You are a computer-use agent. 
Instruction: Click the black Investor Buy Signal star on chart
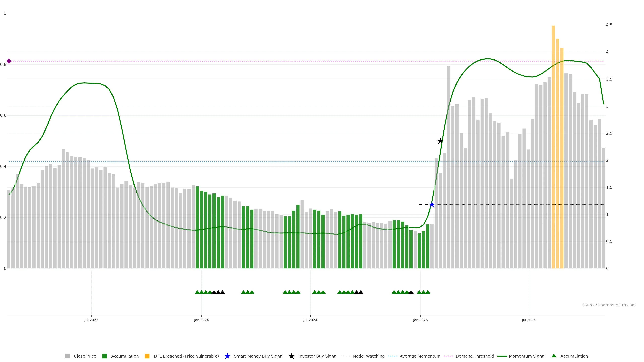(440, 141)
